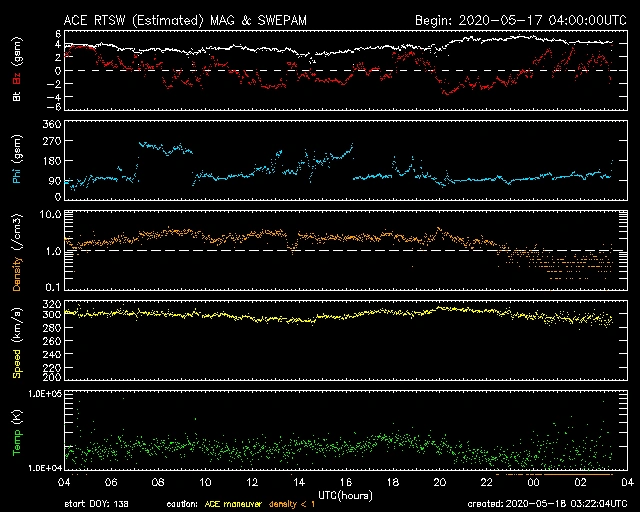Click the orange "density < 1" legend text

pyautogui.click(x=292, y=504)
